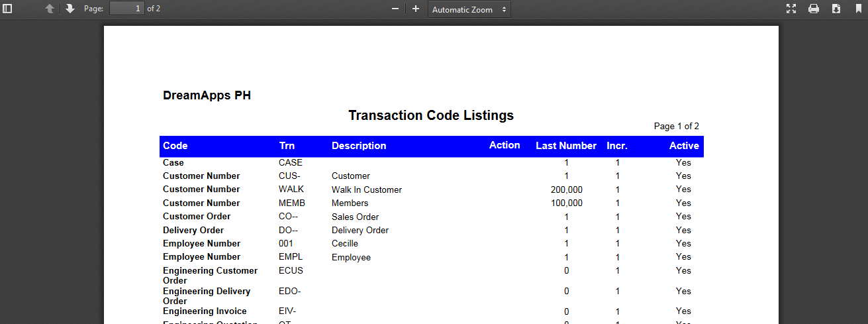Click Yes in the Case row

(683, 162)
